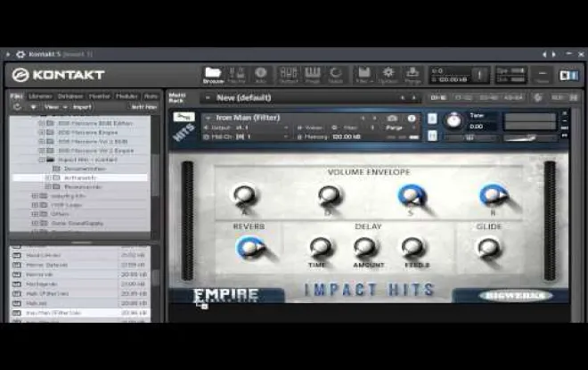Screen dimensions: 588x370
Task: Show instrument info via the i icon
Action: (x=412, y=119)
